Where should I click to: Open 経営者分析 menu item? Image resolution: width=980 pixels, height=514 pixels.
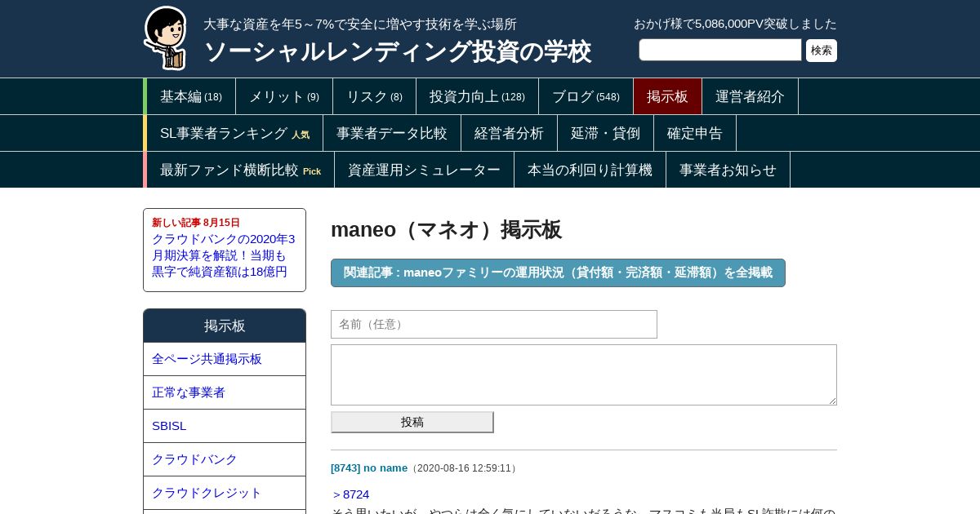pyautogui.click(x=509, y=133)
